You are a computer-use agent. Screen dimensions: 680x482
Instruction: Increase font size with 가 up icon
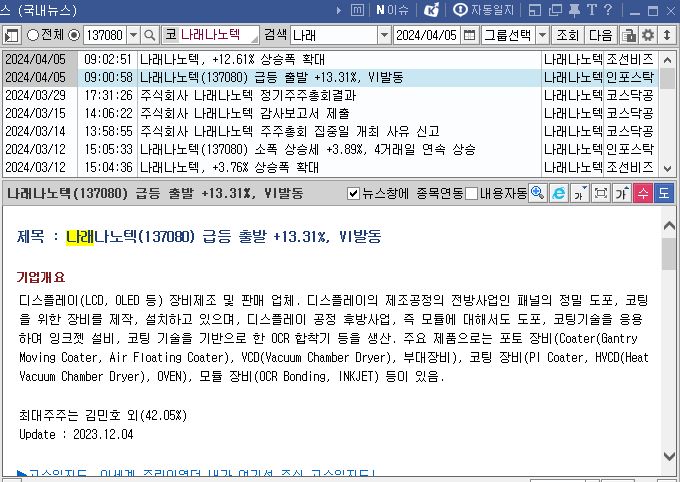(621, 193)
